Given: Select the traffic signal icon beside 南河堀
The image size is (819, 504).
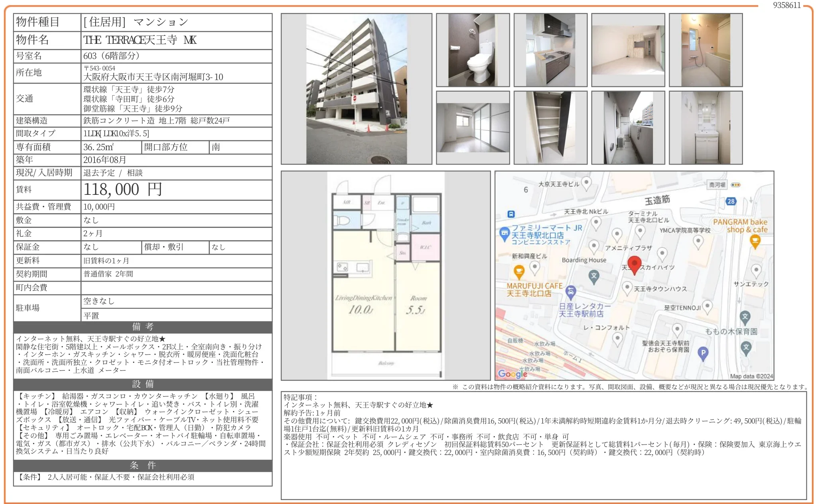Looking at the screenshot, I should point(736,184).
